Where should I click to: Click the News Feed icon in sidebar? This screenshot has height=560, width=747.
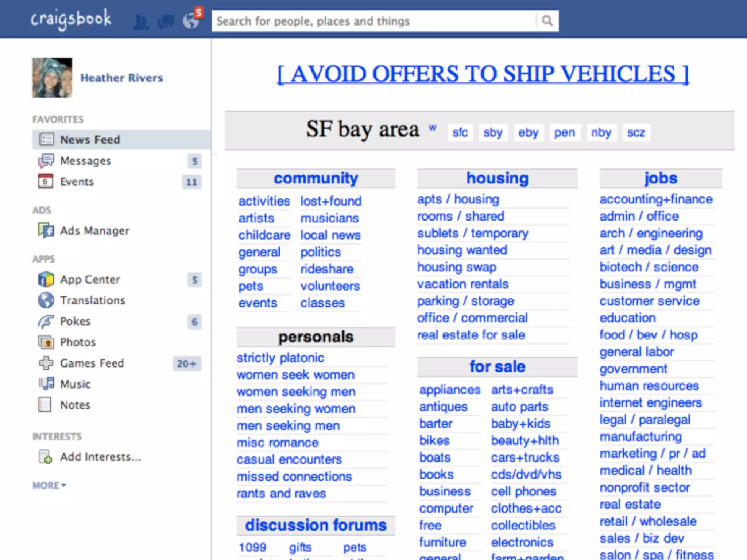coord(46,139)
